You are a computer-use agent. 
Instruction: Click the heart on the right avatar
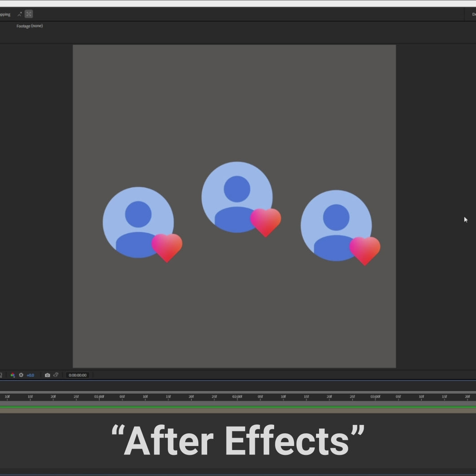pos(365,250)
